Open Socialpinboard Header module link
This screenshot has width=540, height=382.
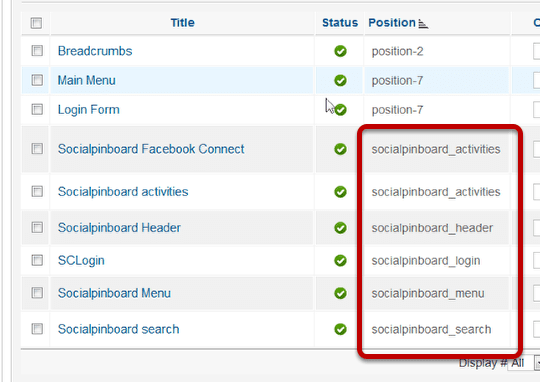pos(119,228)
